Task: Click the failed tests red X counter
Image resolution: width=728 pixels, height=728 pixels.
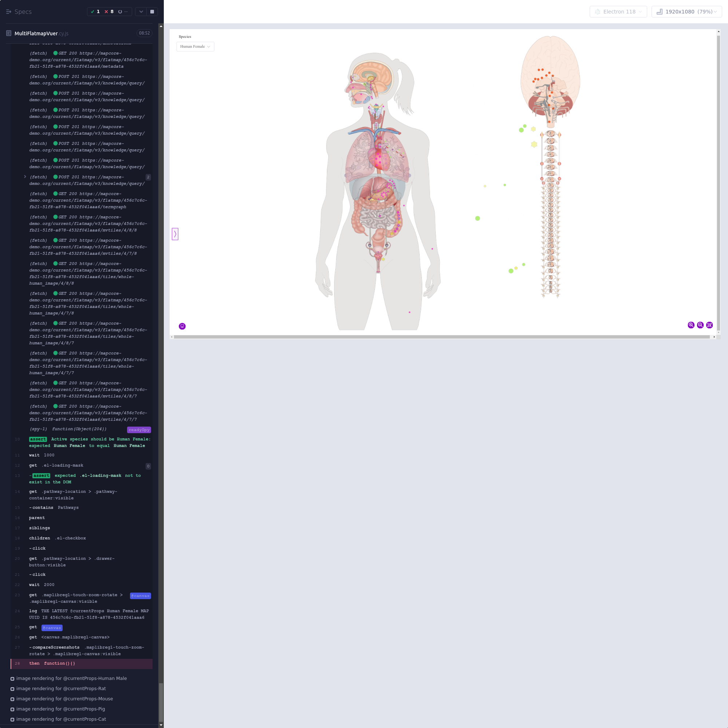Action: pos(109,12)
